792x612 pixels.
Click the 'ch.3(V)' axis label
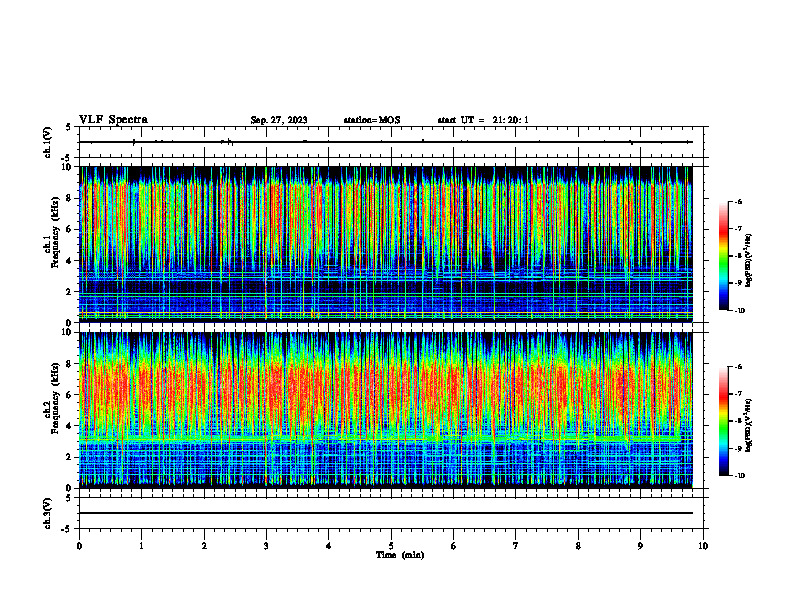click(47, 513)
